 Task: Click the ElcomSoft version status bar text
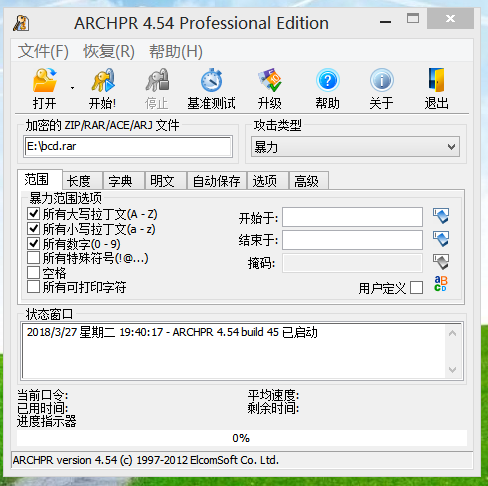(146, 460)
